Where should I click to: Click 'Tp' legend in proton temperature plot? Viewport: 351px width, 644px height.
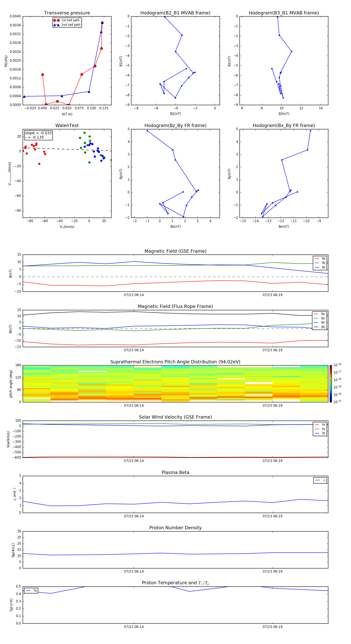pos(31,591)
